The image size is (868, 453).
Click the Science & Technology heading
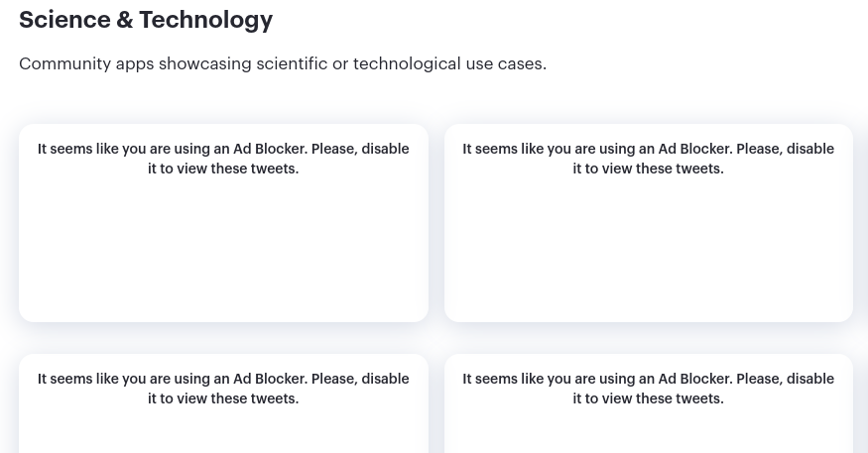pyautogui.click(x=146, y=20)
